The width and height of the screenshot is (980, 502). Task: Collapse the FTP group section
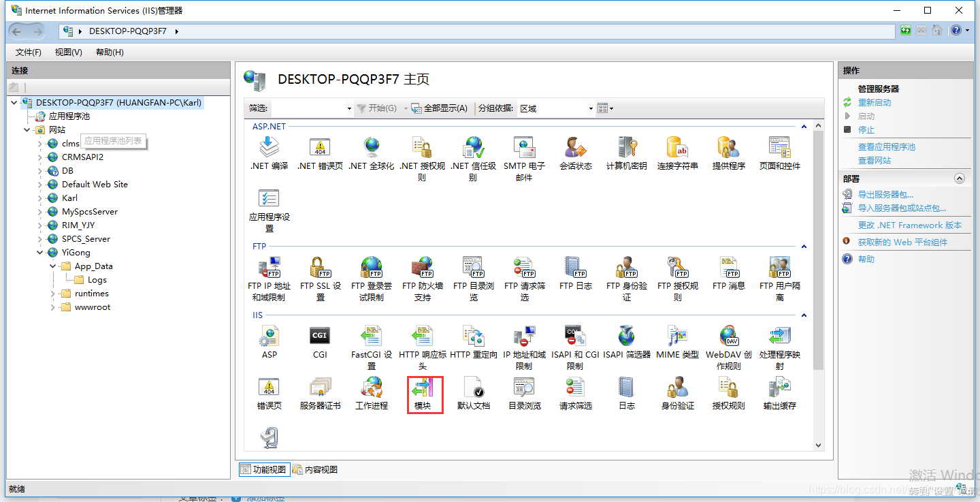point(804,247)
